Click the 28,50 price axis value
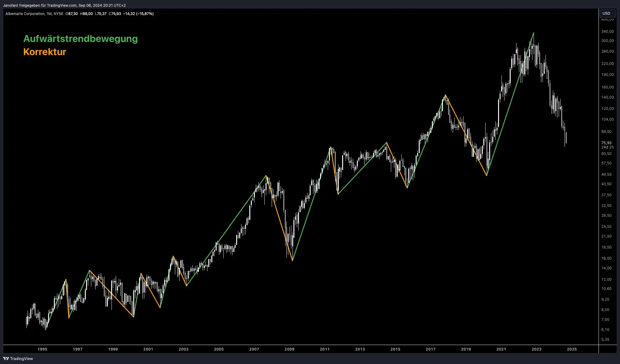The image size is (620, 364). [606, 216]
